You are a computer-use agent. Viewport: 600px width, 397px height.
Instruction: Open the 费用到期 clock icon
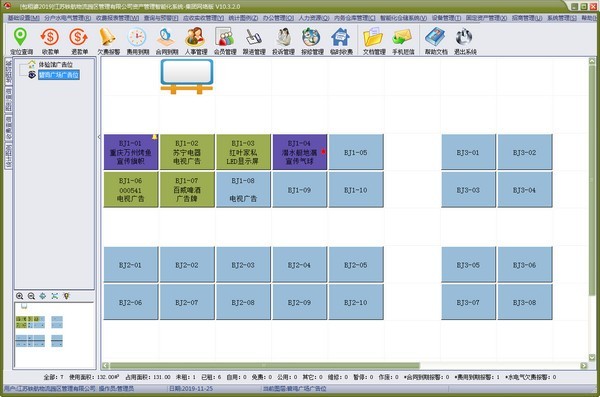point(137,41)
